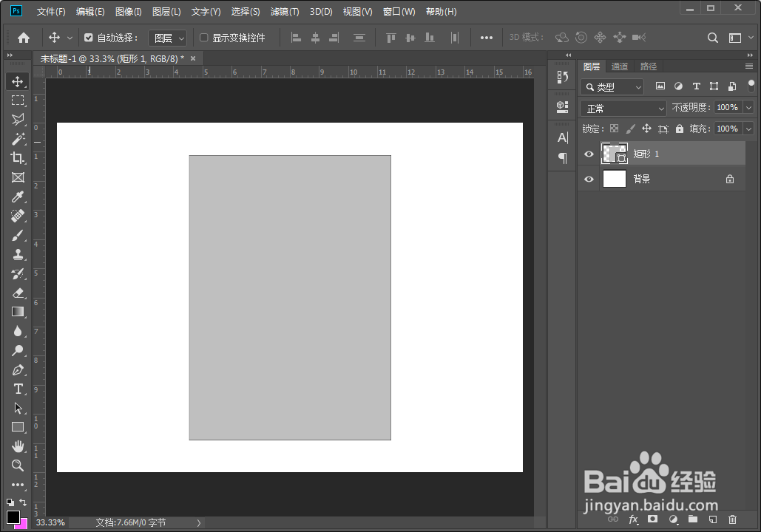Viewport: 761px width, 532px height.
Task: Select the Pen tool
Action: 18,369
